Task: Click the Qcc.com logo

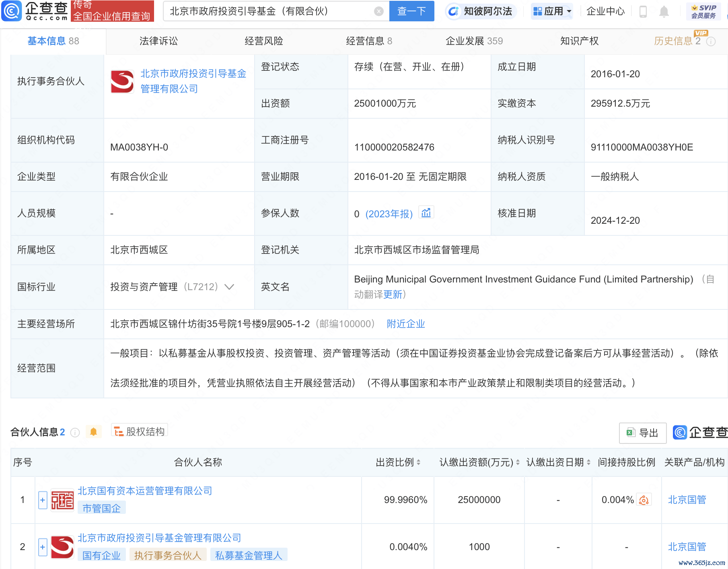Action: [35, 11]
